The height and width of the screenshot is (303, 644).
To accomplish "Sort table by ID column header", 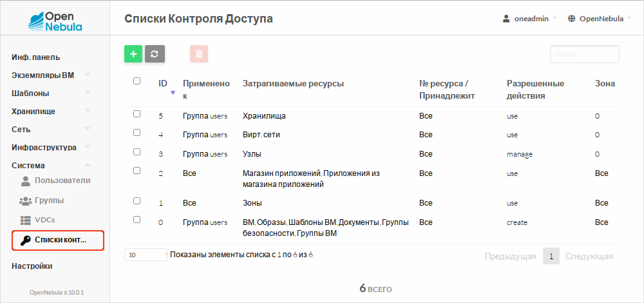I will (x=164, y=84).
